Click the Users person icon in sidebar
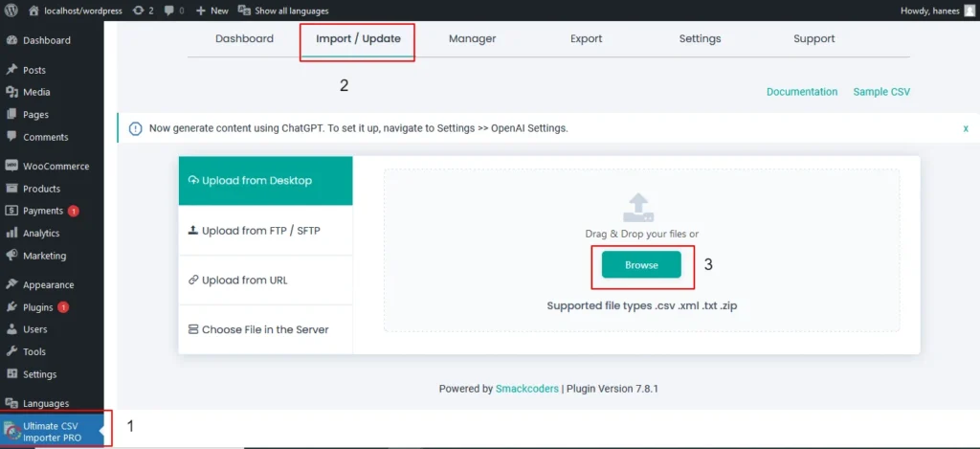 [x=11, y=329]
